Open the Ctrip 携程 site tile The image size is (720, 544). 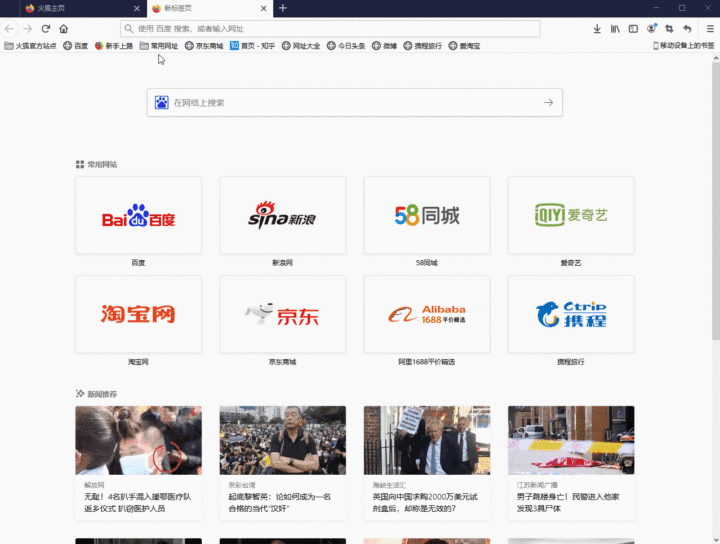tap(571, 314)
